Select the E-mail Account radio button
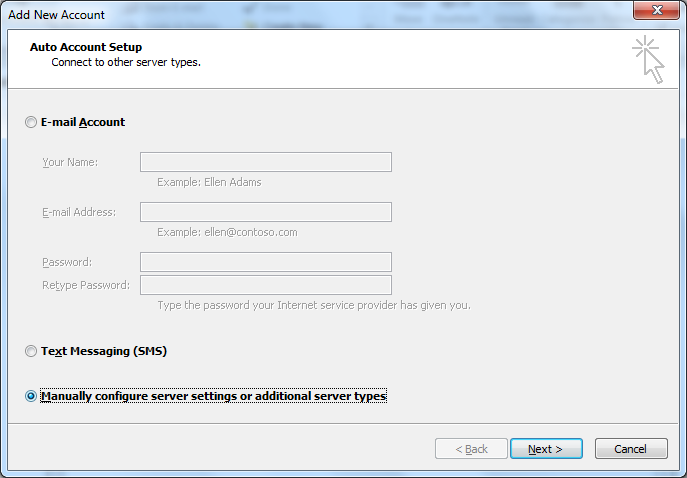 31,122
